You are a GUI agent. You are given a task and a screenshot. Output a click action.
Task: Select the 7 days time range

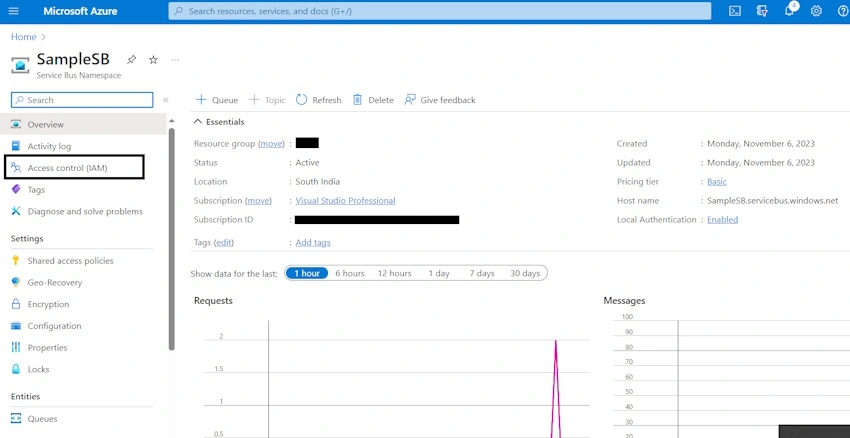[482, 273]
